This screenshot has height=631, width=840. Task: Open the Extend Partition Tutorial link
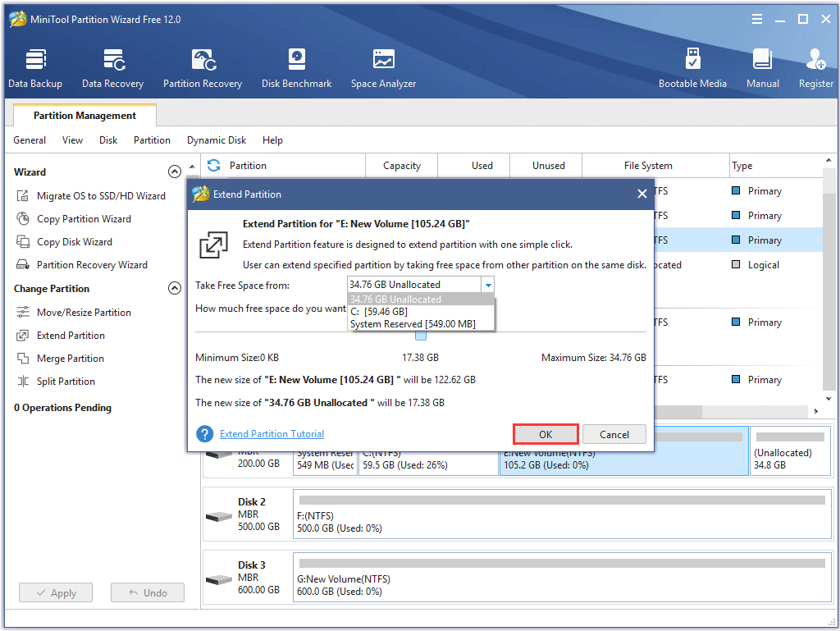[x=272, y=434]
